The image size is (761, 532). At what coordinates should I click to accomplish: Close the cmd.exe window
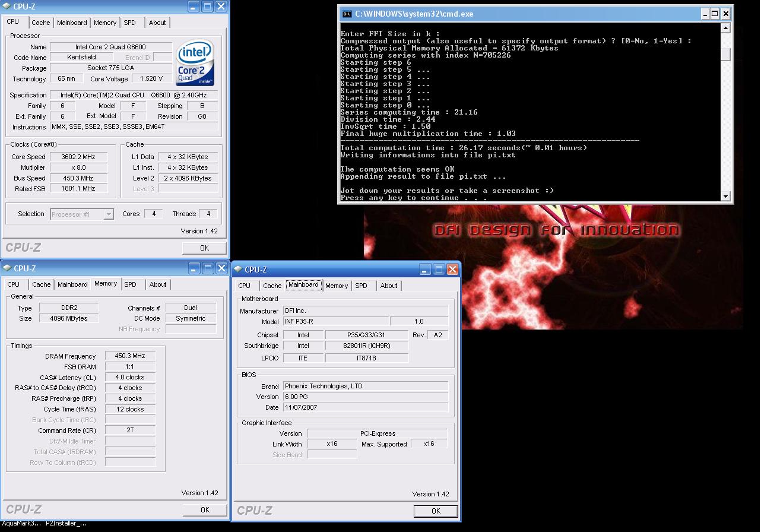727,14
